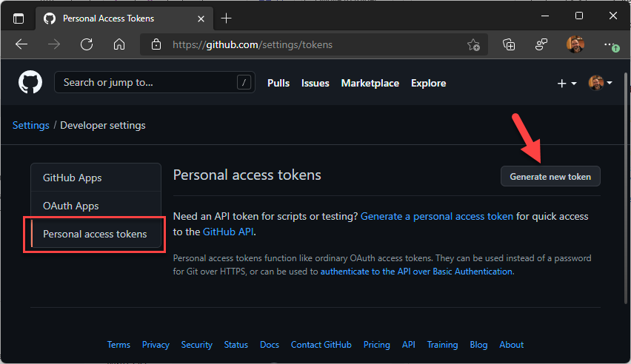Follow Generate a personal access token link

pyautogui.click(x=437, y=216)
